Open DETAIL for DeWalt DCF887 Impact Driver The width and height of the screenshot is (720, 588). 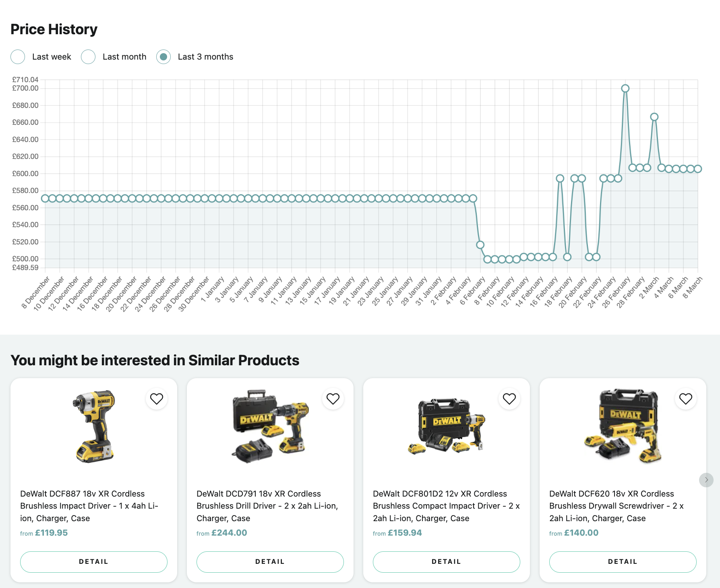coord(94,562)
